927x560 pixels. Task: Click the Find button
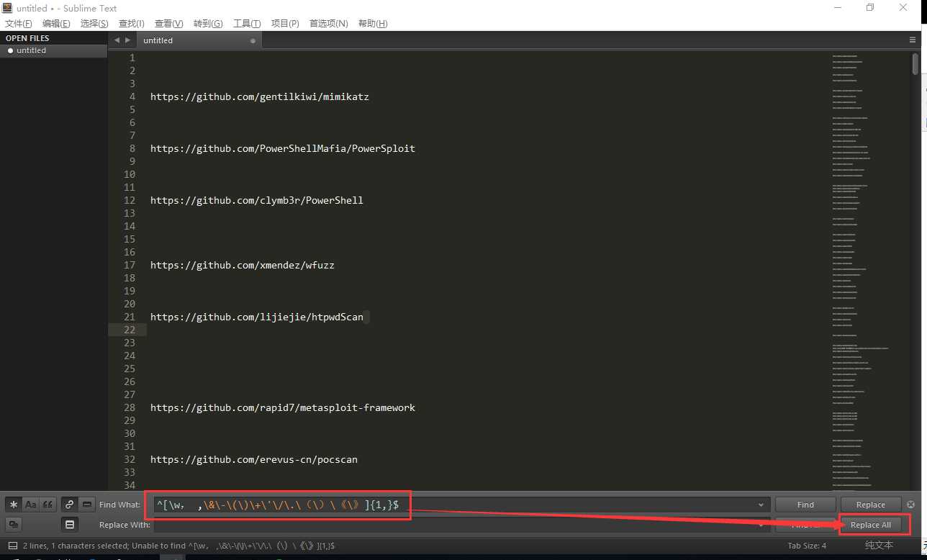click(x=805, y=505)
